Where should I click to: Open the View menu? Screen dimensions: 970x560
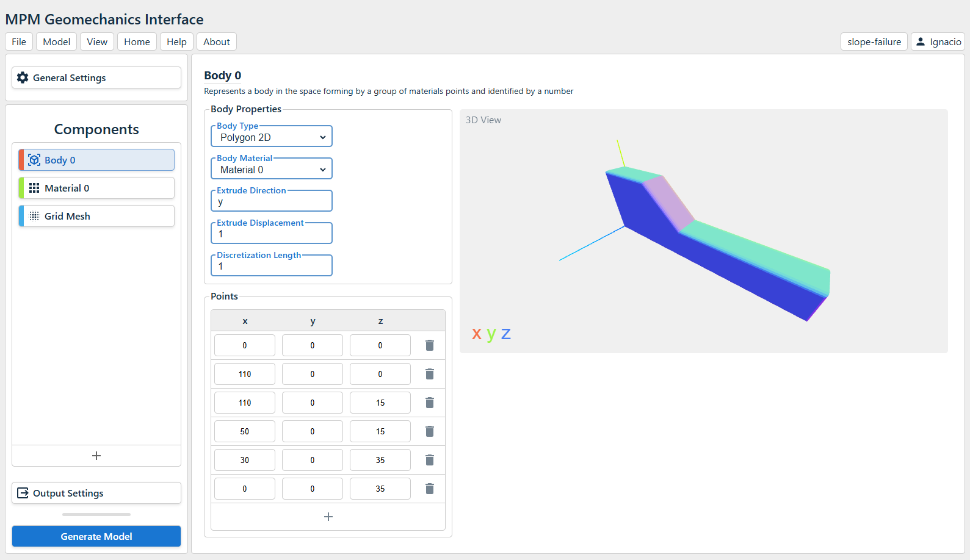click(x=97, y=41)
